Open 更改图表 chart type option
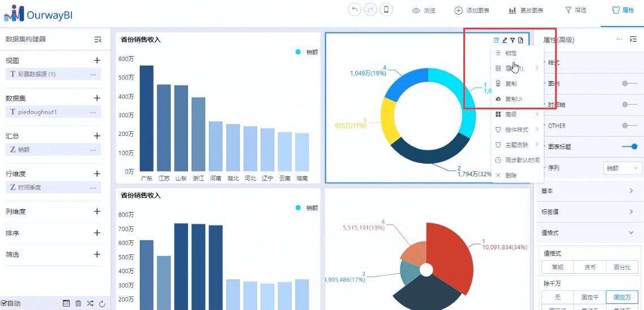This screenshot has width=644, height=310. click(526, 10)
